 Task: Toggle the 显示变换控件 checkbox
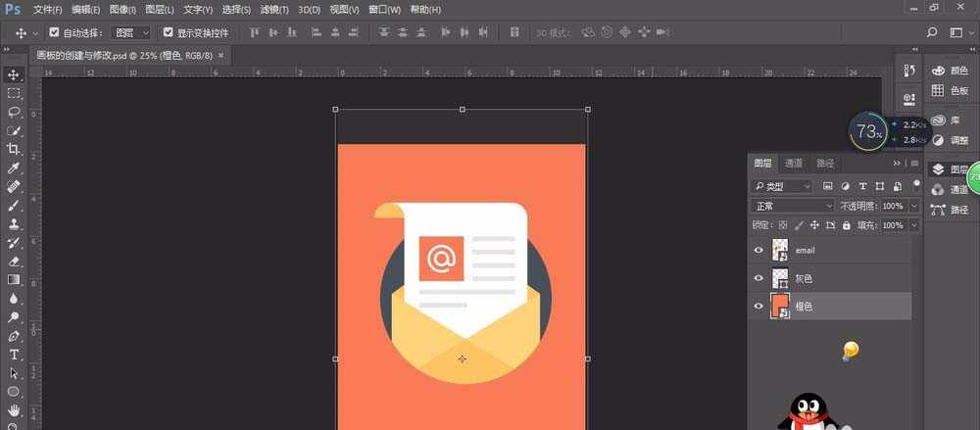pyautogui.click(x=168, y=32)
